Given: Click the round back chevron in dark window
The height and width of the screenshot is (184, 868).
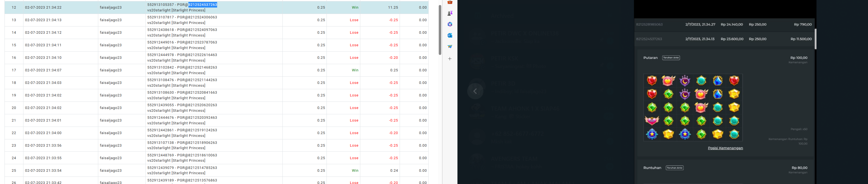Looking at the screenshot, I should 475,91.
